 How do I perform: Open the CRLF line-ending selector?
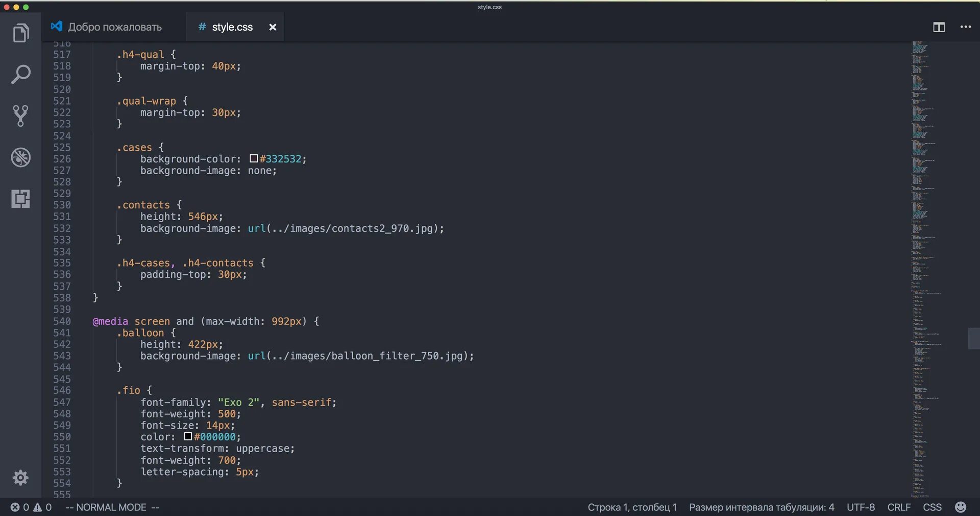[x=898, y=507]
